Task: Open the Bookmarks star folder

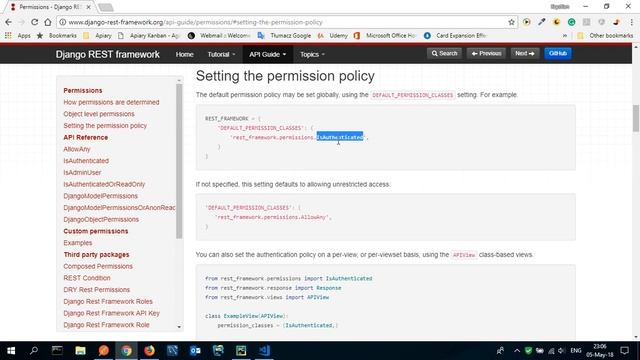Action: coord(56,36)
